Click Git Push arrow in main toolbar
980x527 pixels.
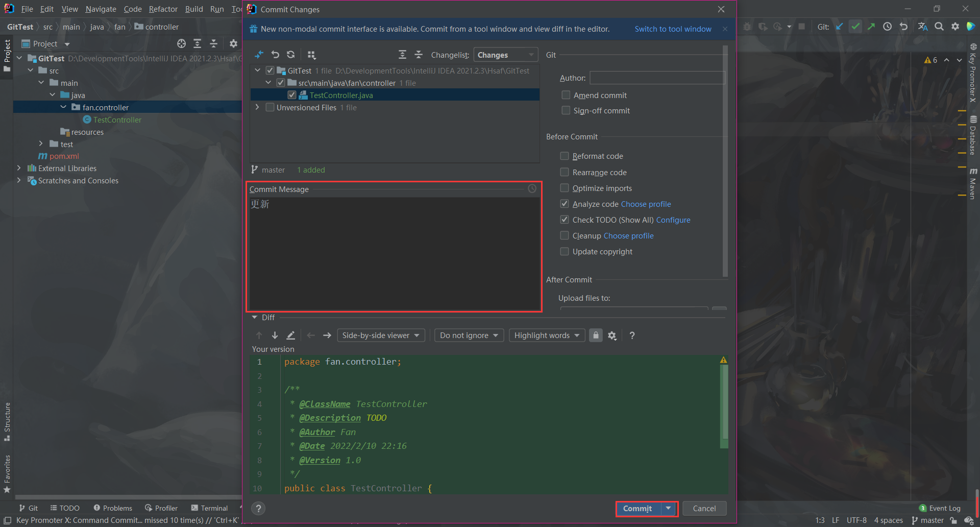871,27
